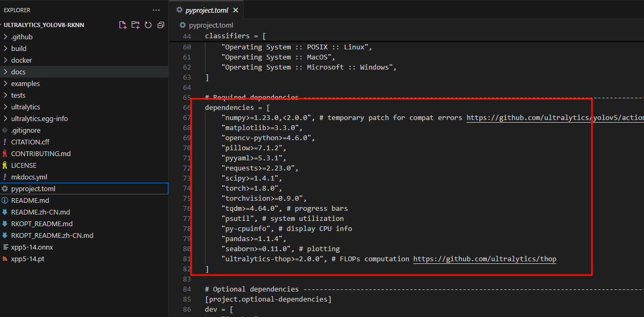Click the New File icon in Explorer header
The width and height of the screenshot is (644, 317).
(x=123, y=25)
